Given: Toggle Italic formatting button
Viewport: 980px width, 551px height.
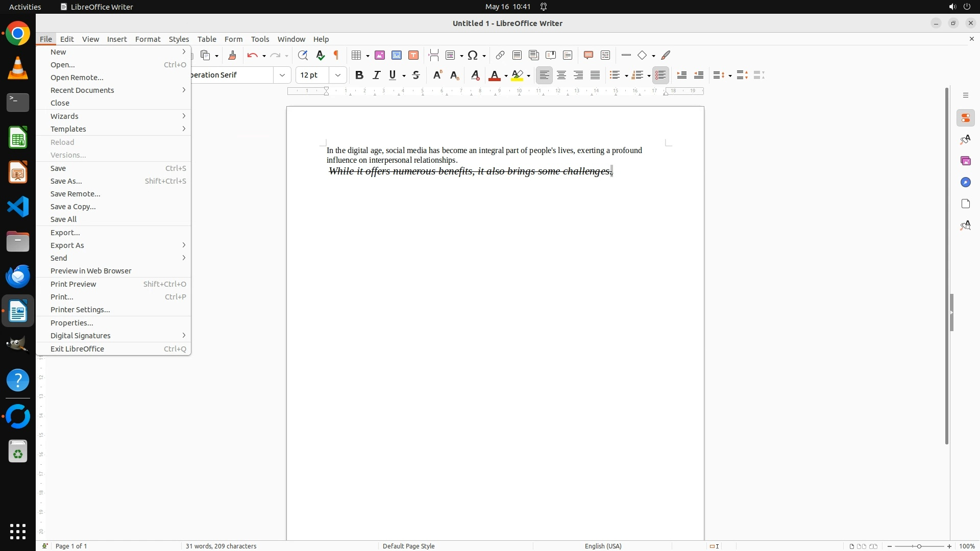Looking at the screenshot, I should (x=376, y=75).
